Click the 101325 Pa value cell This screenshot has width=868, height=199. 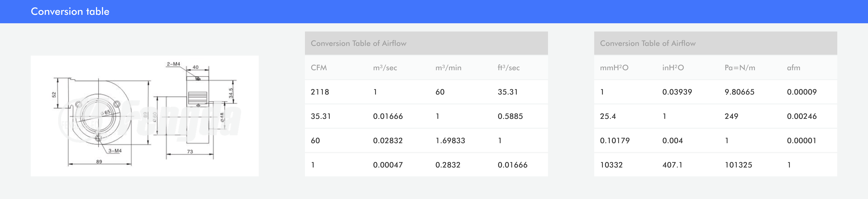coord(738,165)
